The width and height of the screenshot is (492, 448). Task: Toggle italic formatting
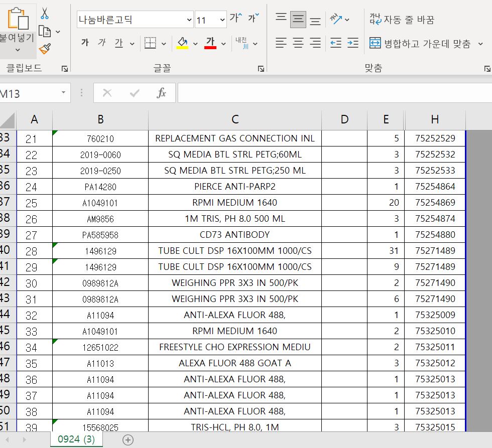point(102,42)
